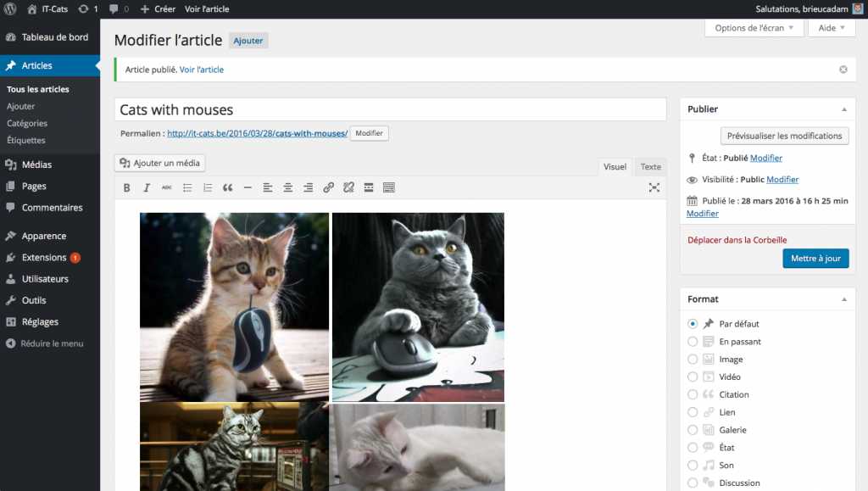Select the Vidéo post format
This screenshot has width=868, height=491.
click(693, 377)
